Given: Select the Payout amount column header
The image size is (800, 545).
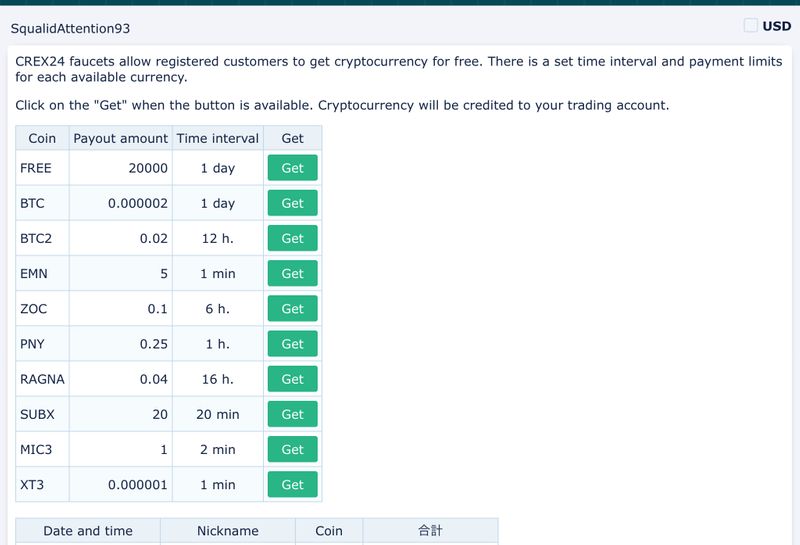Looking at the screenshot, I should [120, 138].
